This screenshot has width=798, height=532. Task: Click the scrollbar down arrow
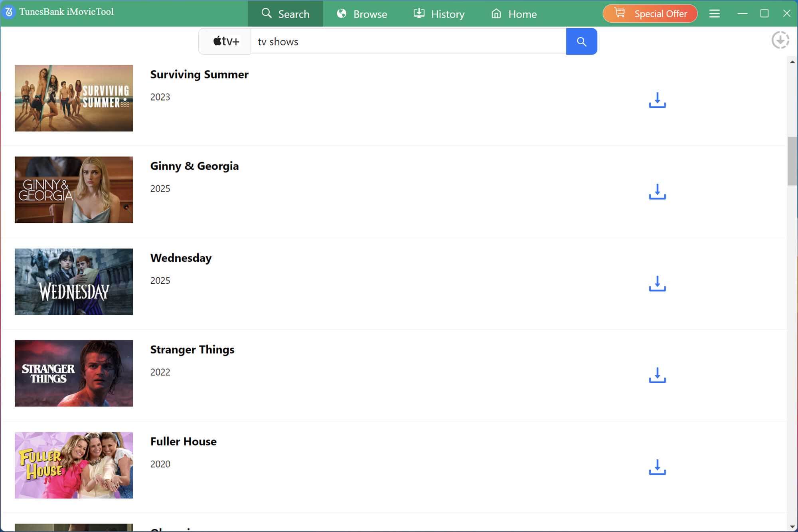pyautogui.click(x=792, y=527)
